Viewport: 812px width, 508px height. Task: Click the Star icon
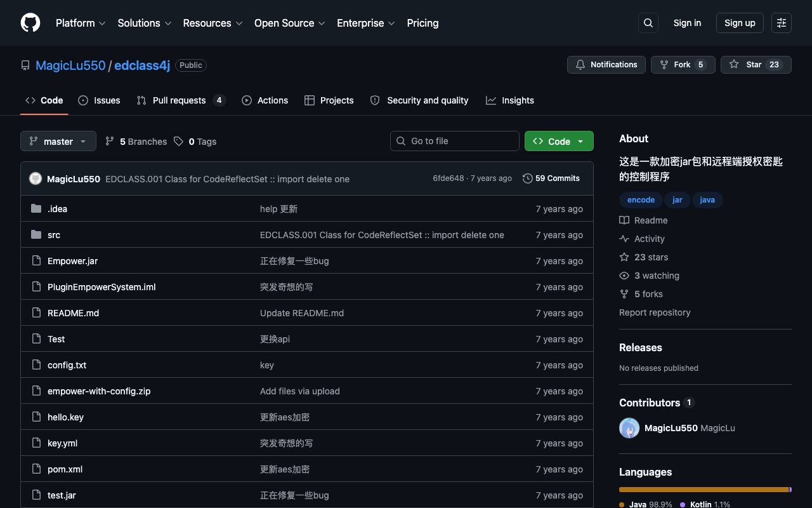734,64
